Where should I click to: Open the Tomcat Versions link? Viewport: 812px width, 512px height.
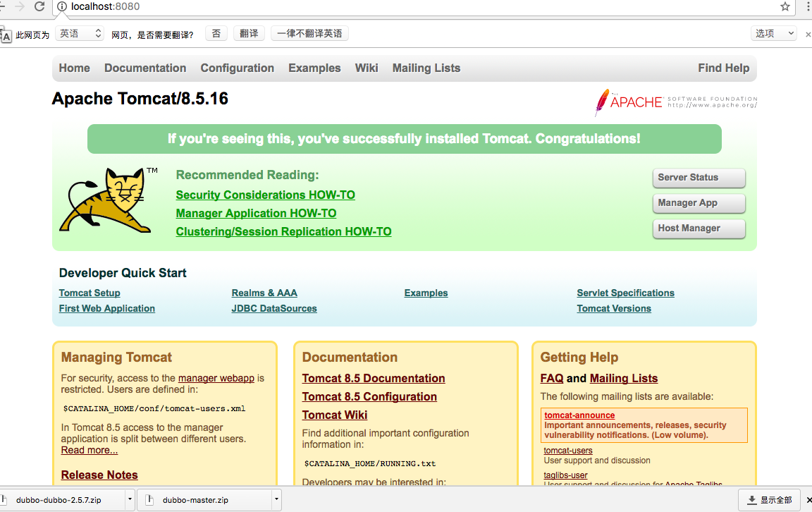[x=614, y=308]
